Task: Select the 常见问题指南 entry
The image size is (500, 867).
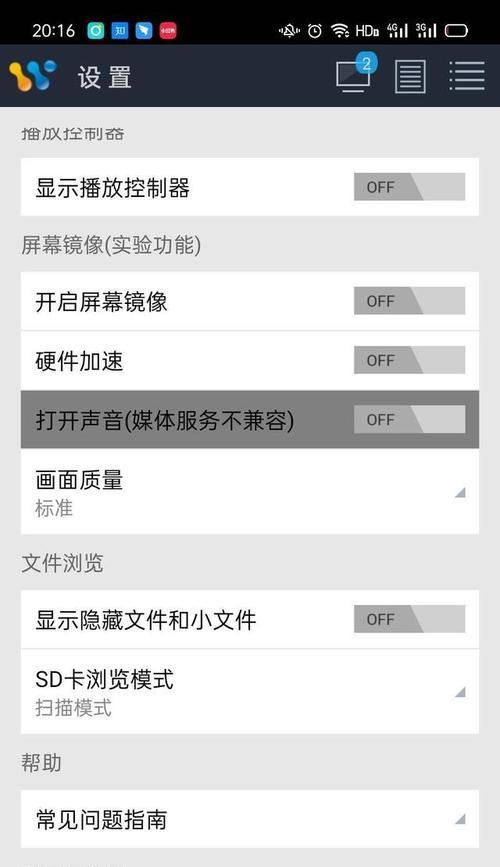Action: [x=250, y=819]
